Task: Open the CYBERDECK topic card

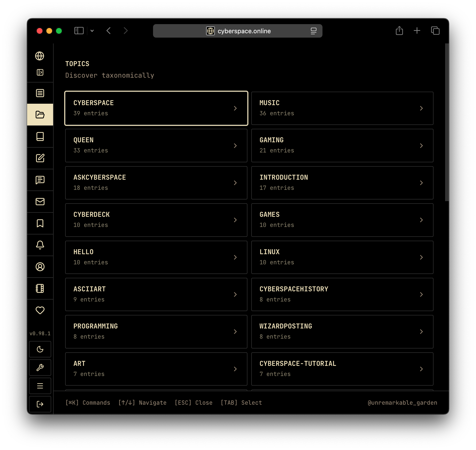Action: (x=156, y=220)
